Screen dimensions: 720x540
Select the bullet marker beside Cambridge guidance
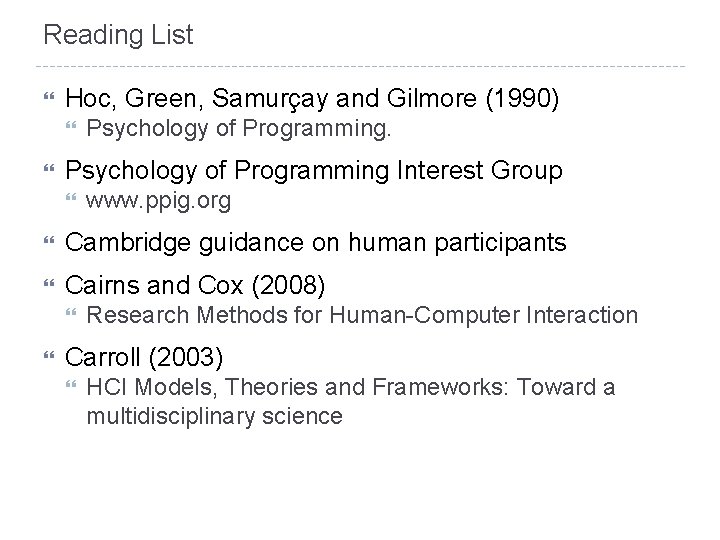point(47,244)
